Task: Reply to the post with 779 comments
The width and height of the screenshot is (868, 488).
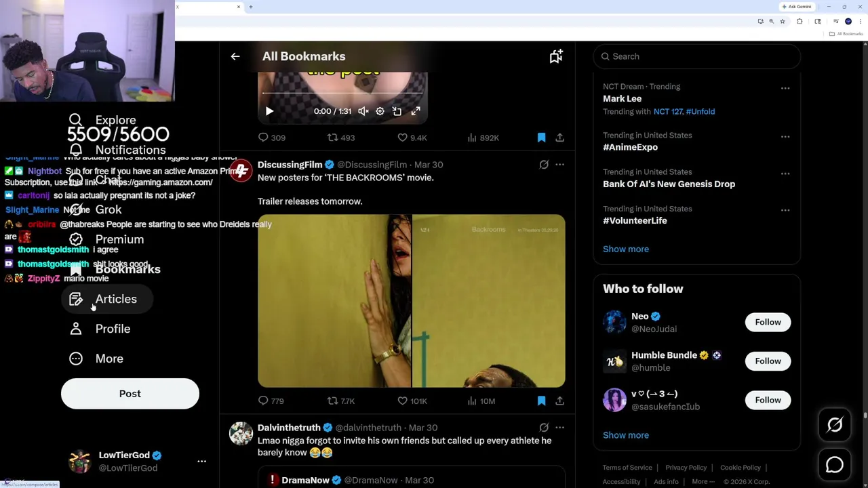Action: pos(271,401)
